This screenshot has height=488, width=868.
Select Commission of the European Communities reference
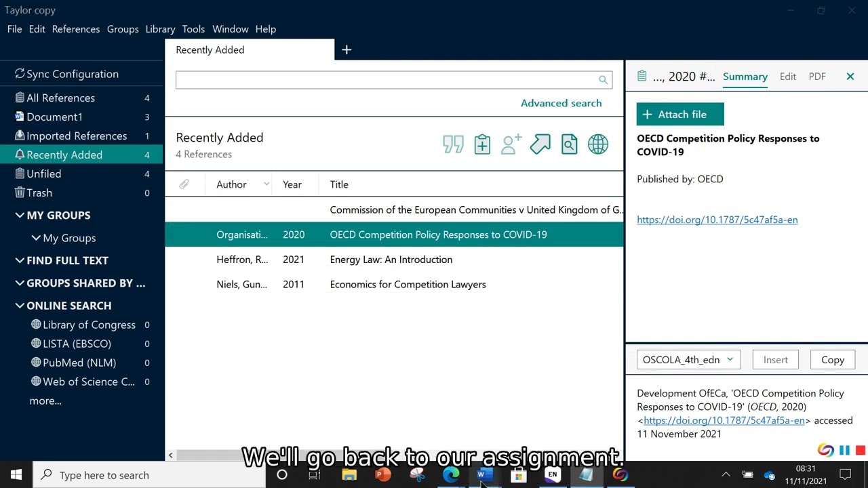point(394,210)
